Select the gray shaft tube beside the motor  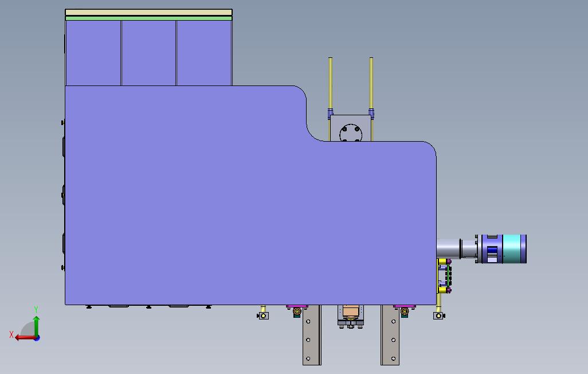coord(449,248)
